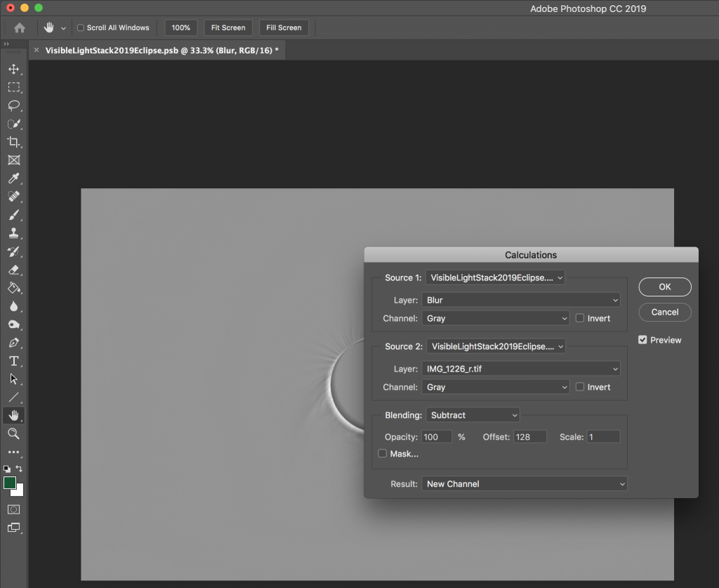The image size is (719, 588).
Task: Open Source 1 Layer dropdown showing Blur
Action: [521, 300]
